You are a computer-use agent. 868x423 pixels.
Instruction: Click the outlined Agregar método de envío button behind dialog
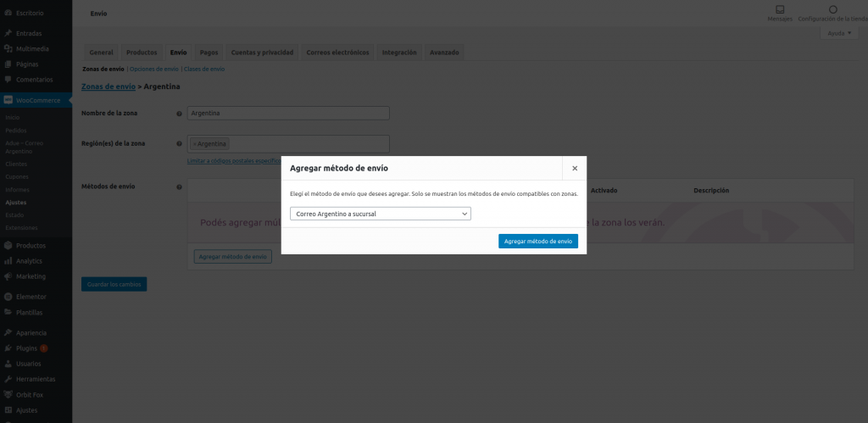point(232,257)
